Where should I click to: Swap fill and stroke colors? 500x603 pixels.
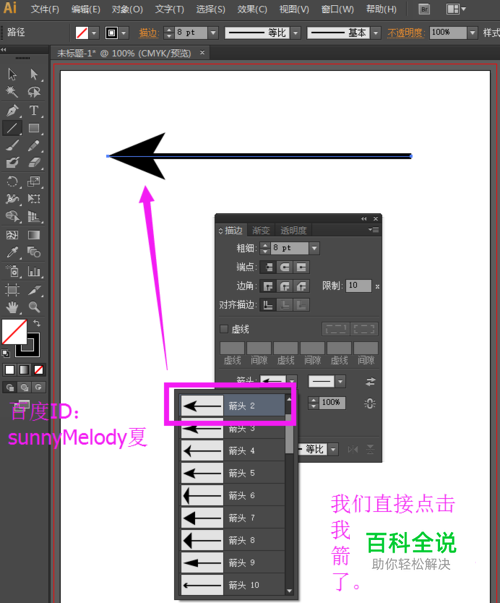pos(37,323)
